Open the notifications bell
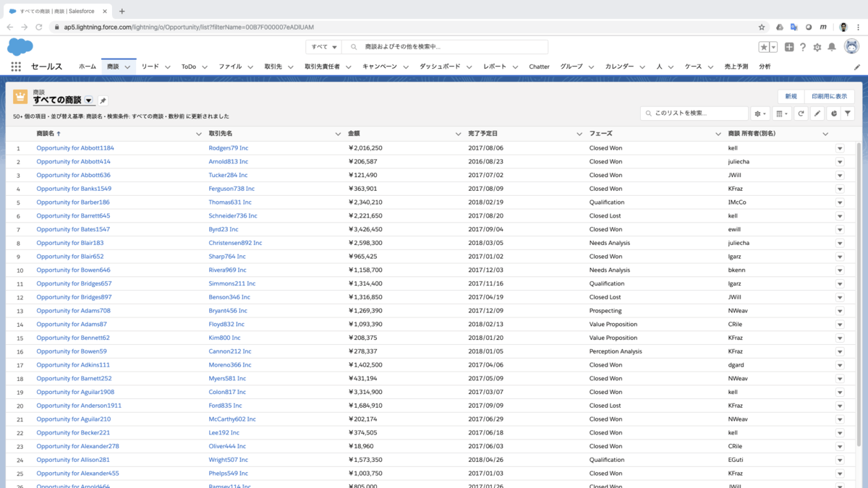Image resolution: width=868 pixels, height=488 pixels. pos(832,47)
